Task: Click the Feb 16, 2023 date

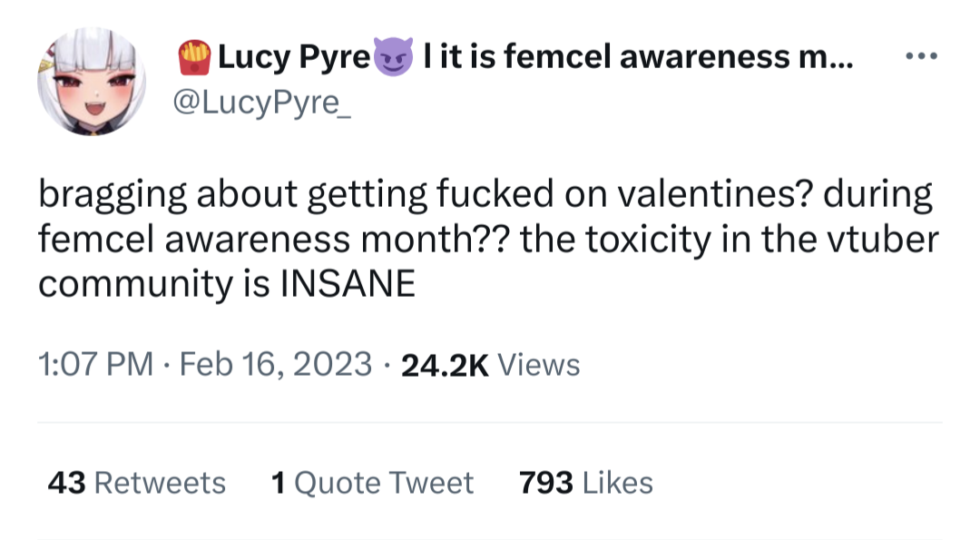Action: [276, 365]
